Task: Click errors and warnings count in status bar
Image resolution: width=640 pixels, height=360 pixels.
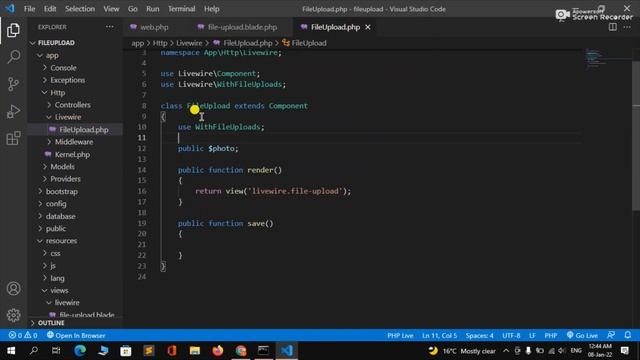Action: coord(23,335)
